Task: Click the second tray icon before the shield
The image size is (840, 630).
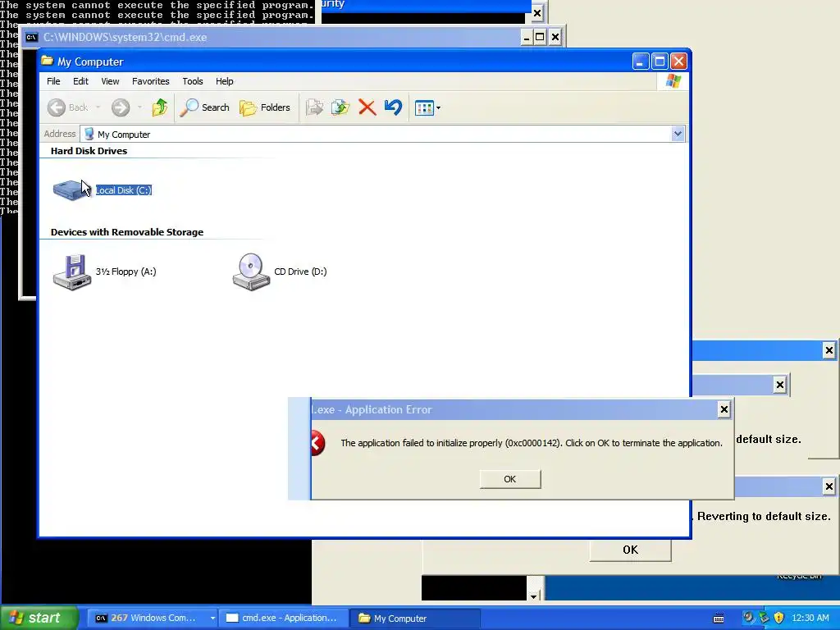Action: (x=764, y=618)
